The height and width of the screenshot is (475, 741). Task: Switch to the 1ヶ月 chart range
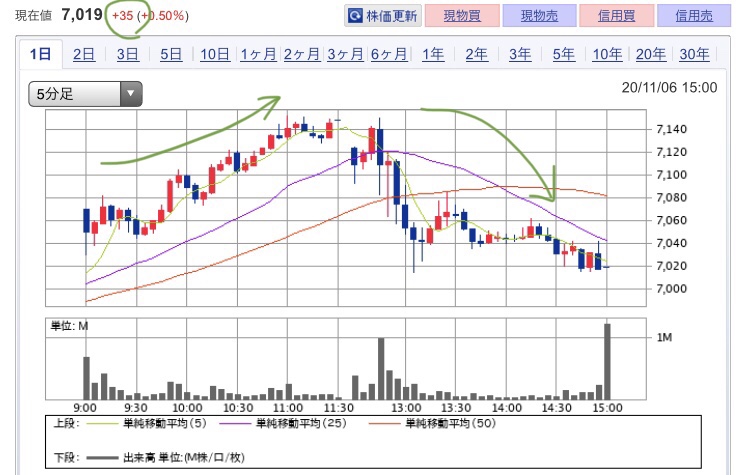coord(258,54)
